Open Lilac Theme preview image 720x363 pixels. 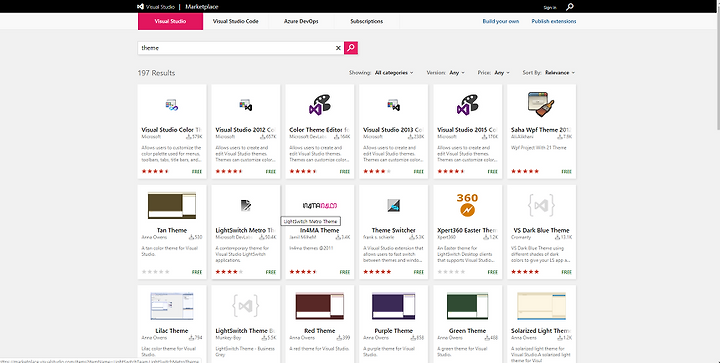coord(172,306)
